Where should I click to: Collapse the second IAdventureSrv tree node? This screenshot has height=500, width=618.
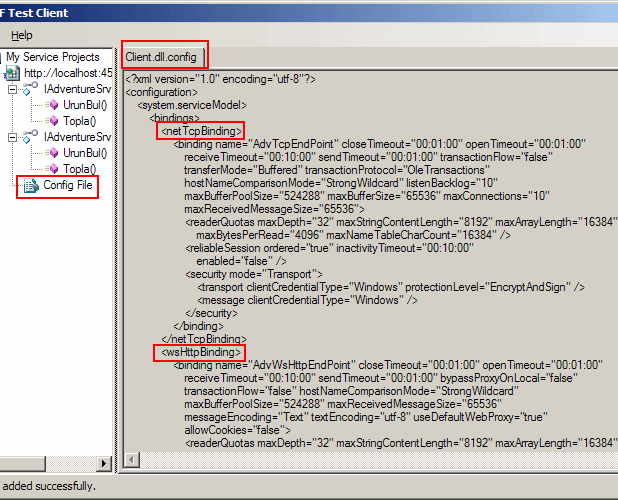[13, 137]
